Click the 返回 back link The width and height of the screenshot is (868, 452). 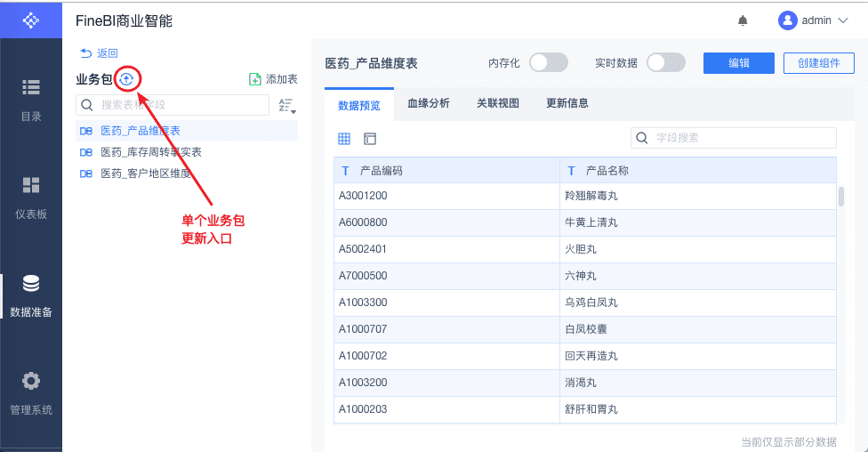click(99, 53)
